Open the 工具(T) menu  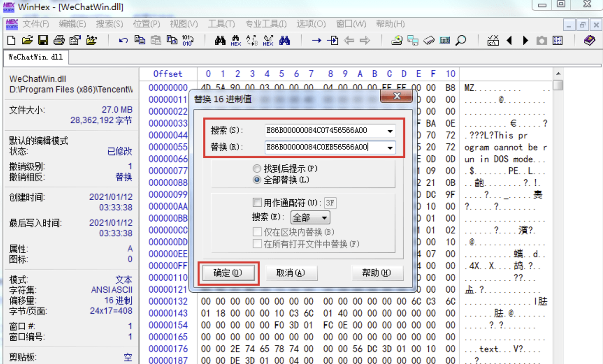click(222, 24)
